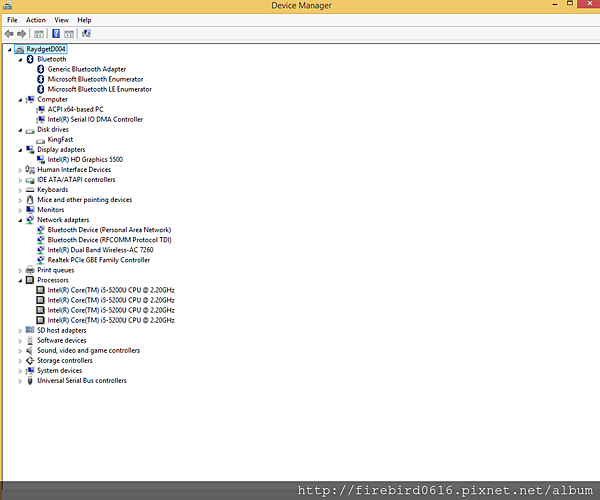Click the Display adapters category icon
600x500 pixels.
pos(30,149)
